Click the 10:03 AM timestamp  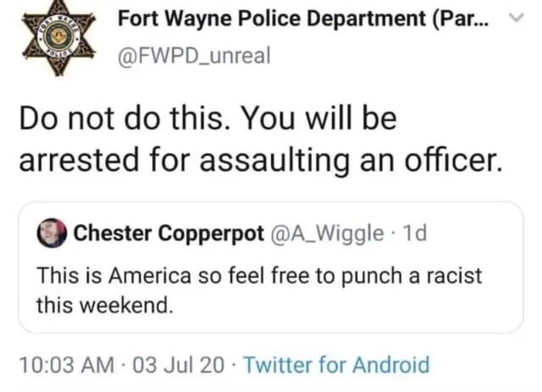pos(67,365)
